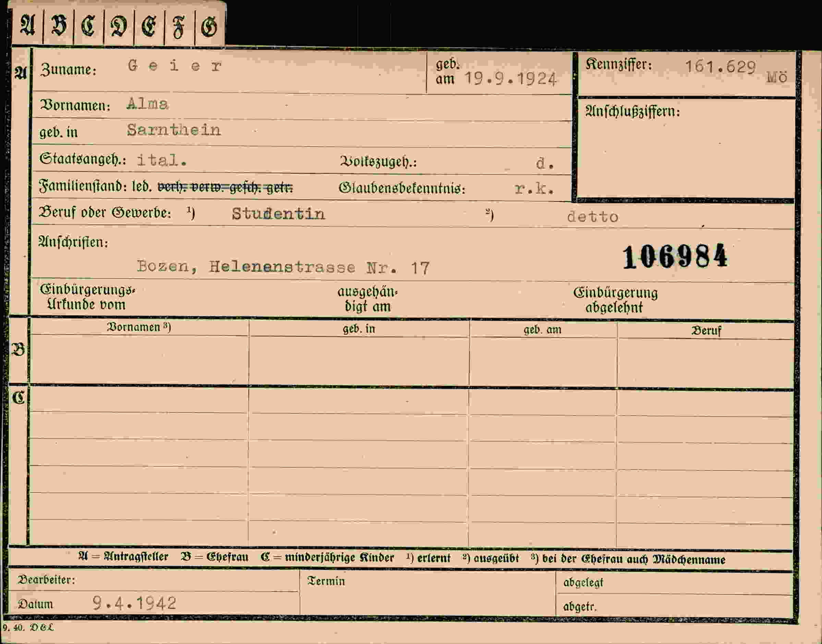Click the 'Anschriften:' label

[x=73, y=242]
